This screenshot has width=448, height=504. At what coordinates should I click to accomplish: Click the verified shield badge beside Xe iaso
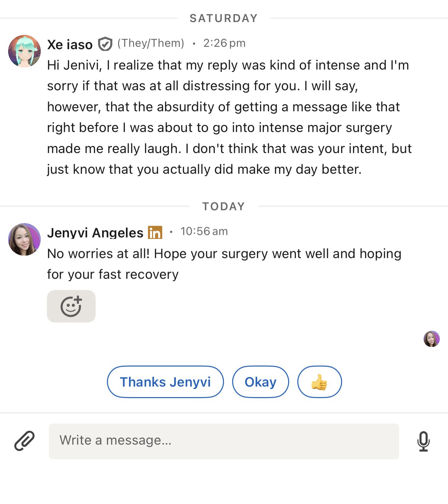(105, 44)
